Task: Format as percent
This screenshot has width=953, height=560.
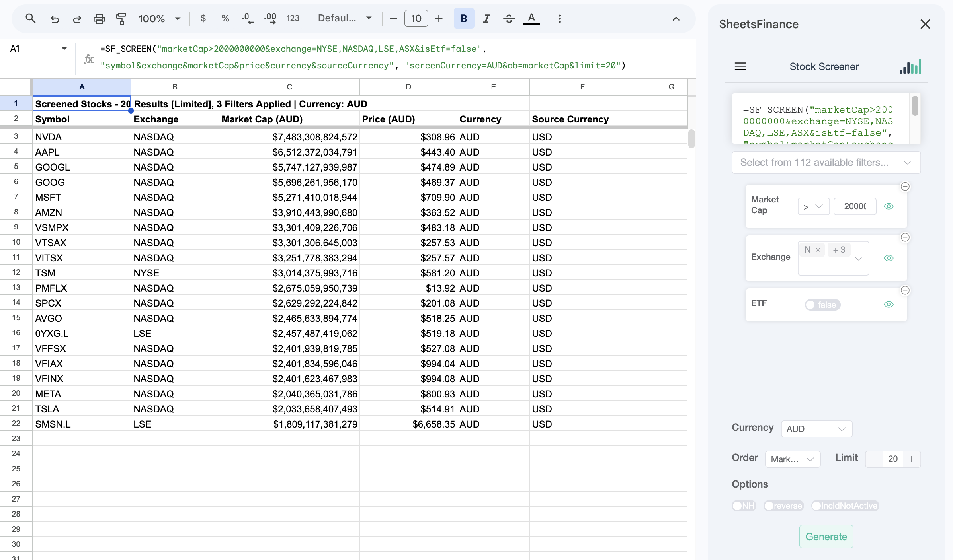Action: pyautogui.click(x=225, y=18)
